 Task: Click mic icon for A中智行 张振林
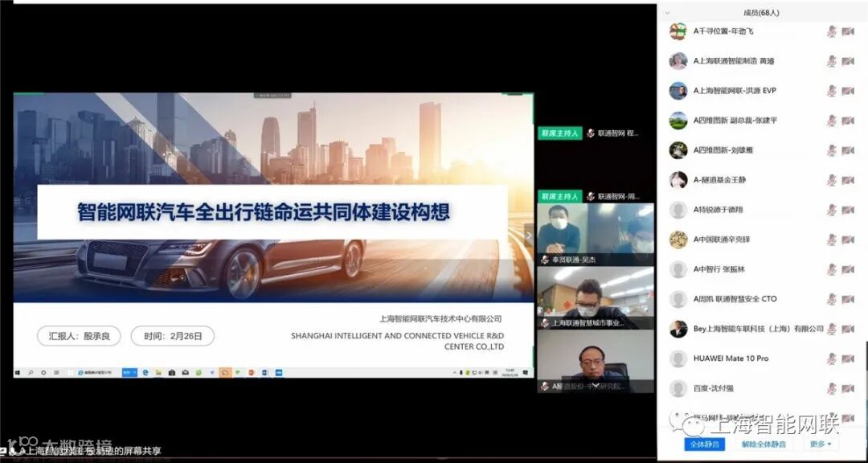832,270
